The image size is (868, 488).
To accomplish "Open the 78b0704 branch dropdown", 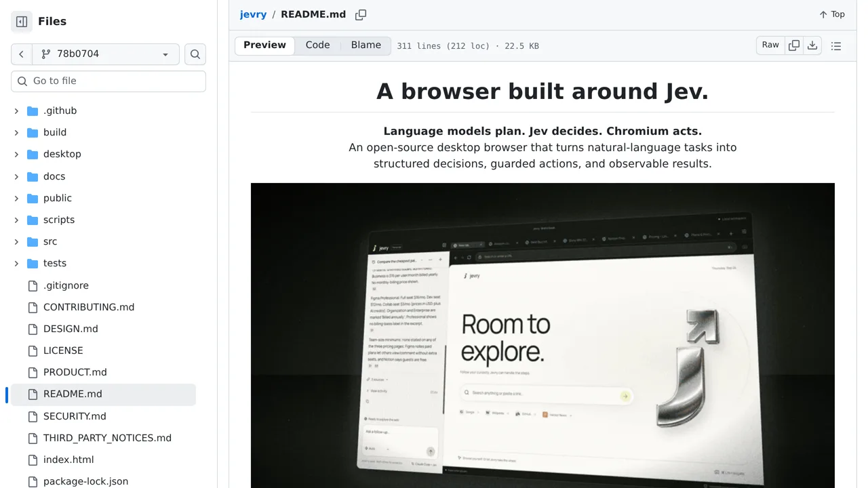I will pos(106,54).
